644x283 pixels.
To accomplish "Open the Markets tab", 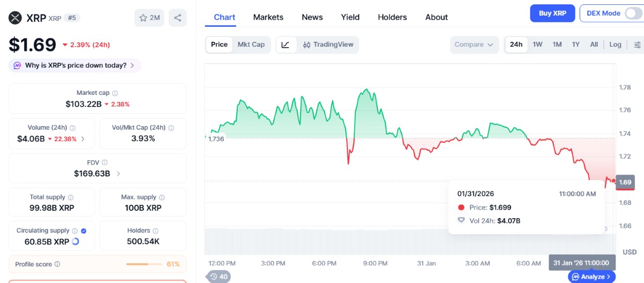I will click(268, 17).
